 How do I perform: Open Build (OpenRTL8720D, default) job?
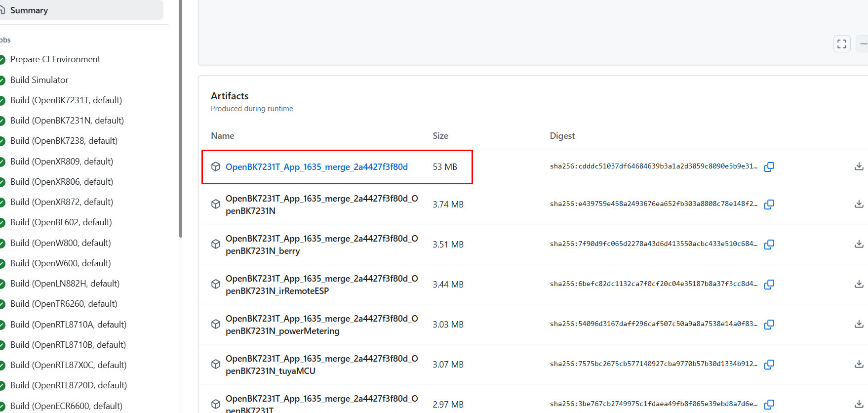(x=69, y=385)
